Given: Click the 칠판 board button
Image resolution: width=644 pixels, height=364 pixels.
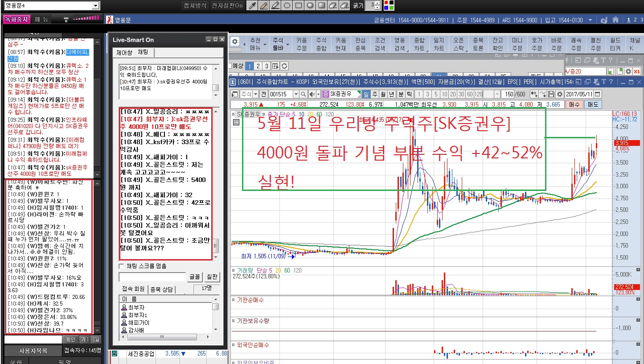Looking at the screenshot, I should (x=213, y=277).
